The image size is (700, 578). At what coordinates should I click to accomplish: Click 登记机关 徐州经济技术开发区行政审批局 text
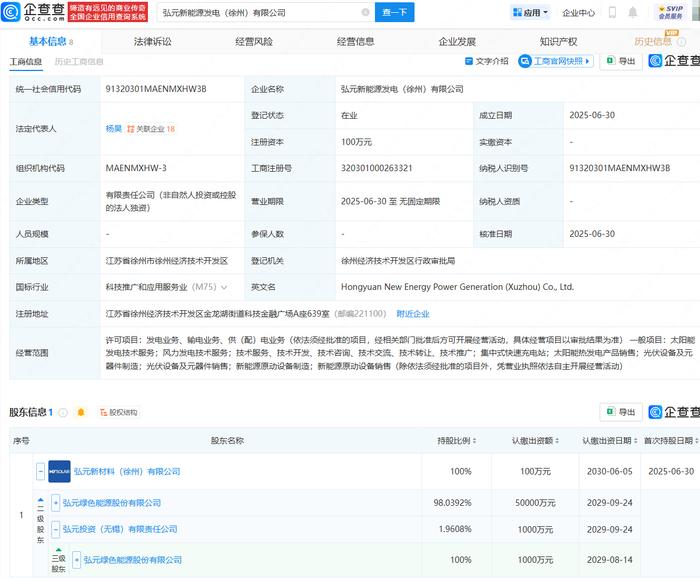(398, 261)
